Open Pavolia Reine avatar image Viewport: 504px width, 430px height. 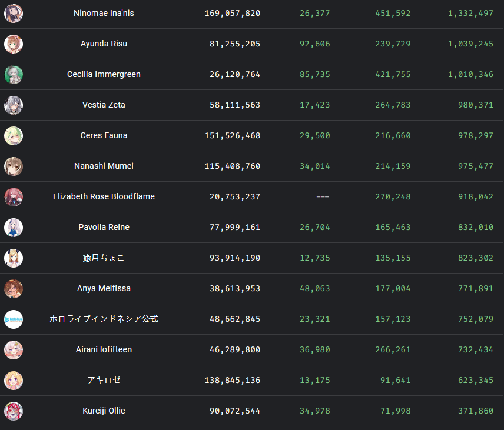14,228
